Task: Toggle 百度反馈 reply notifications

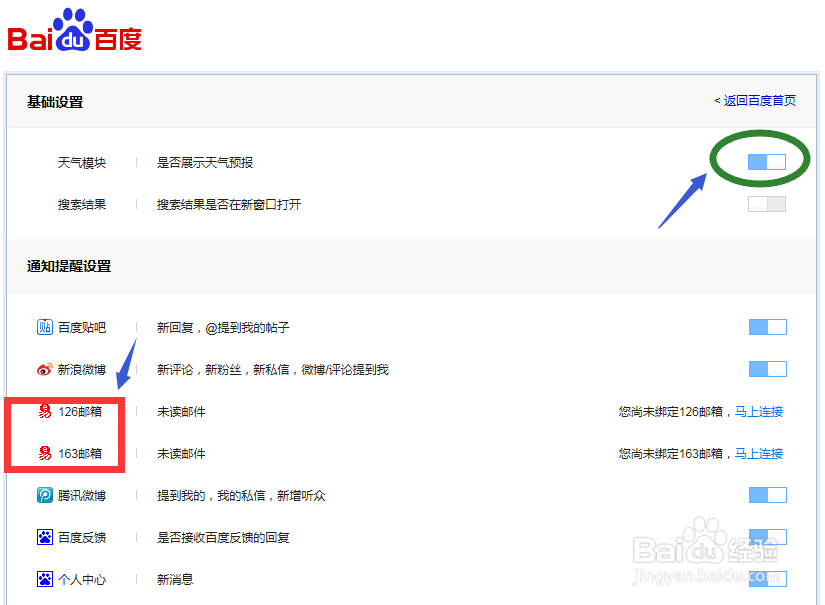Action: pos(766,536)
